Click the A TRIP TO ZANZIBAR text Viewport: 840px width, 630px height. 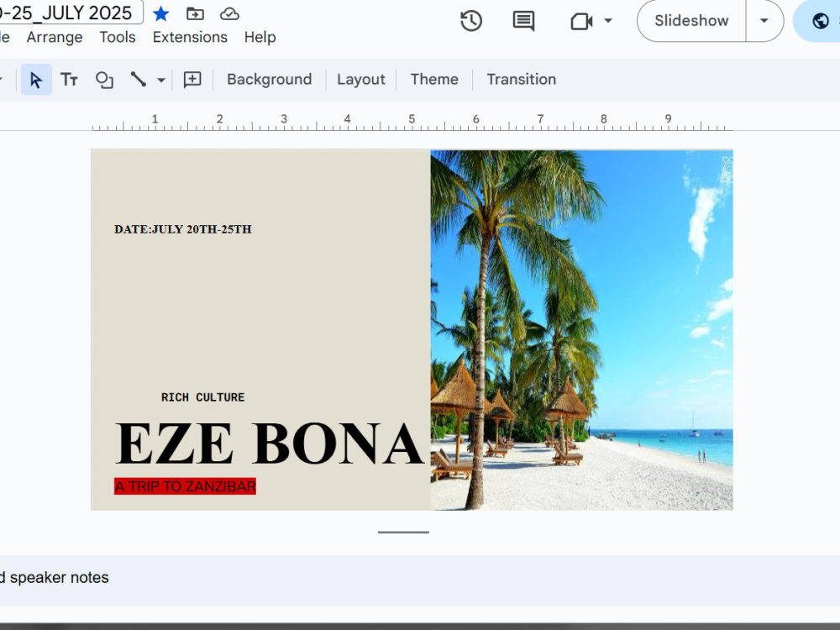point(185,486)
